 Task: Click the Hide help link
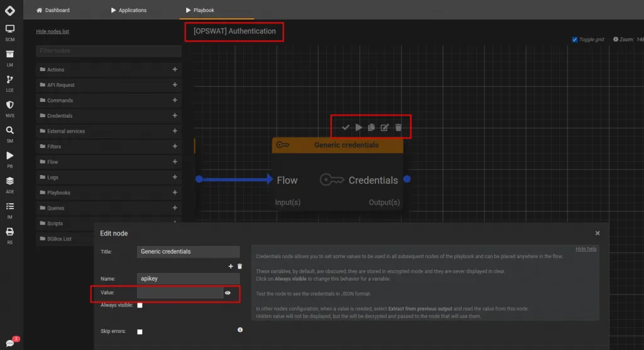[x=586, y=249]
